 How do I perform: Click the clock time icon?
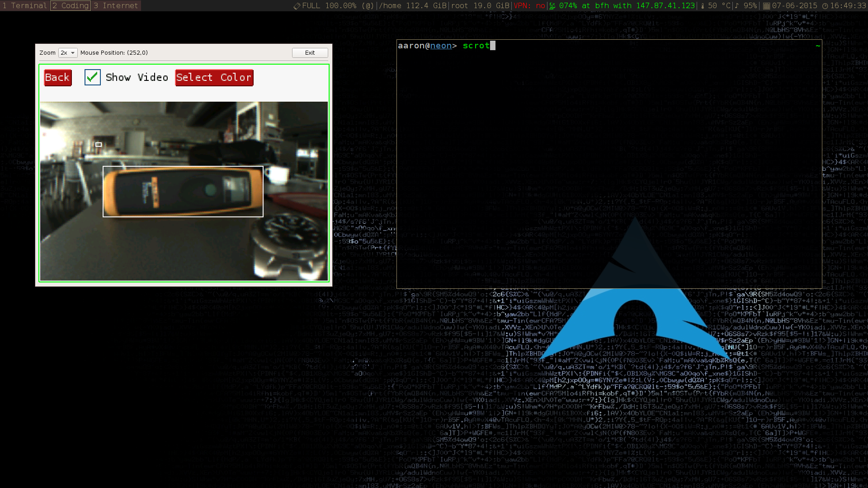click(825, 6)
